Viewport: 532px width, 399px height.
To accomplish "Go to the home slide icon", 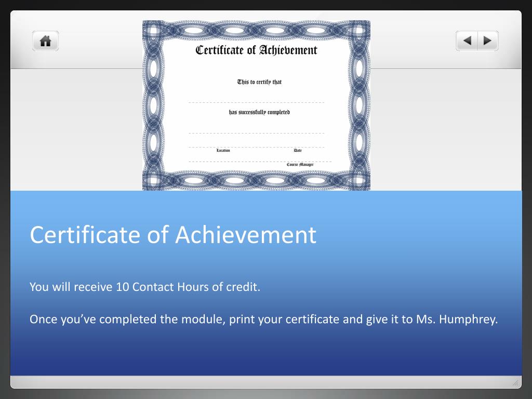I will pos(46,41).
